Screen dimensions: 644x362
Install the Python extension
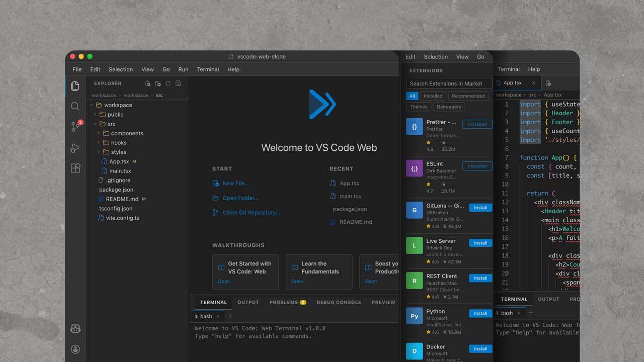tap(480, 313)
